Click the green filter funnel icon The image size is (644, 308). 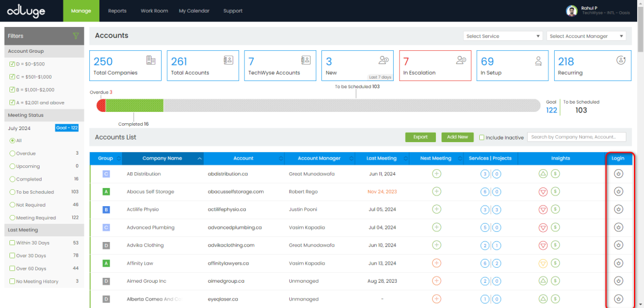coord(75,36)
